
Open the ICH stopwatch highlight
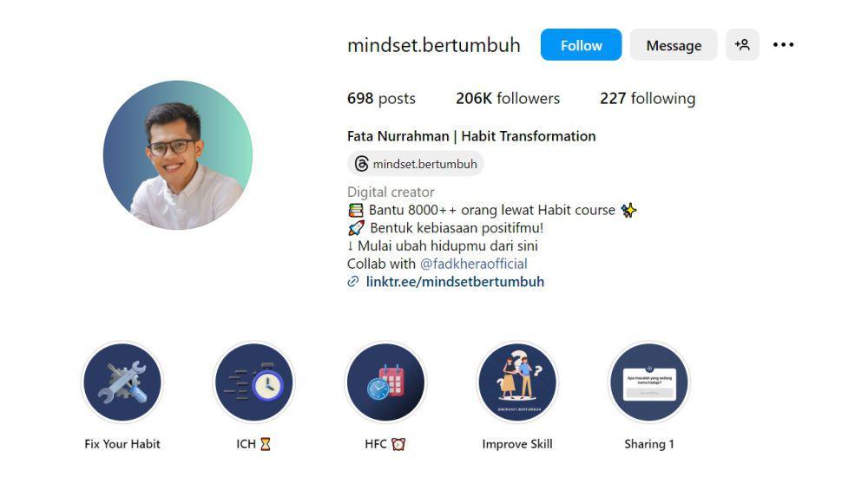254,382
